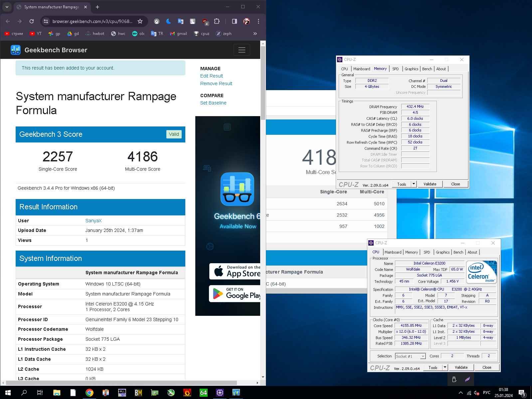Open the 'olx' bookmark
Screen dimensions: 532x399
click(x=138, y=34)
